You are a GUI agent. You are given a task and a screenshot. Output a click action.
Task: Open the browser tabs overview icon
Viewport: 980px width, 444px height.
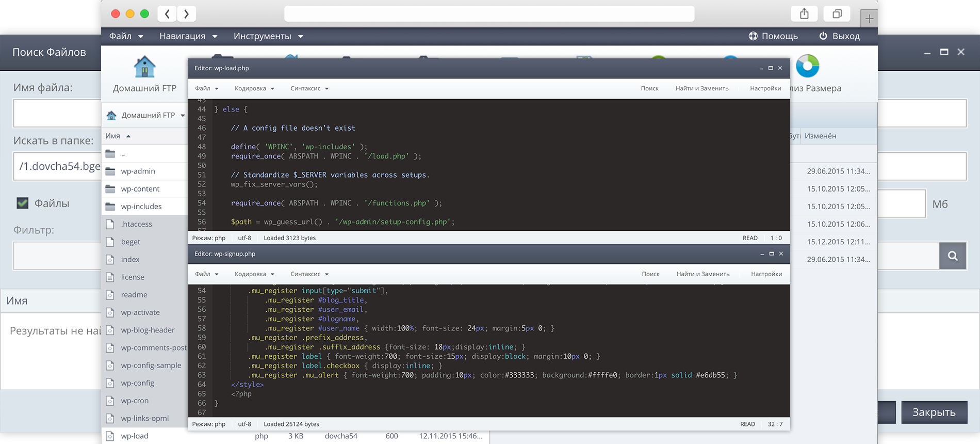837,14
